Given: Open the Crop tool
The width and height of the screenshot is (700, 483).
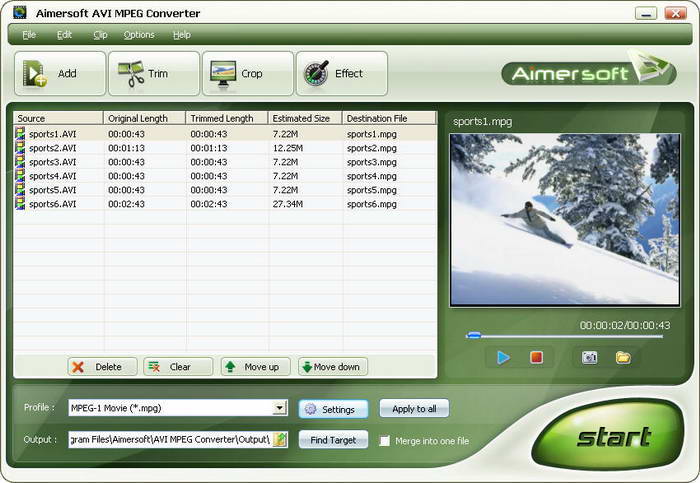Looking at the screenshot, I should point(248,73).
